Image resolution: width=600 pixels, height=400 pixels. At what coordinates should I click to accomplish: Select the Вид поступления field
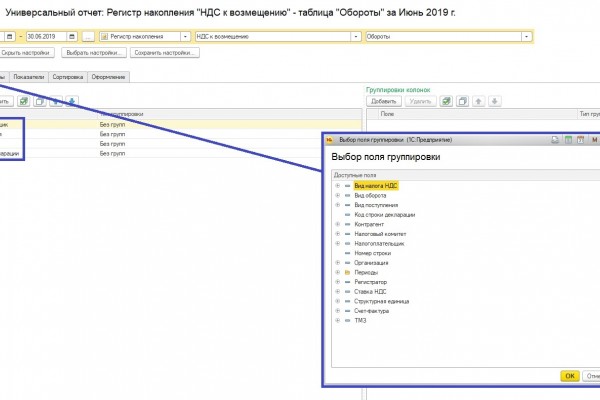tap(376, 205)
